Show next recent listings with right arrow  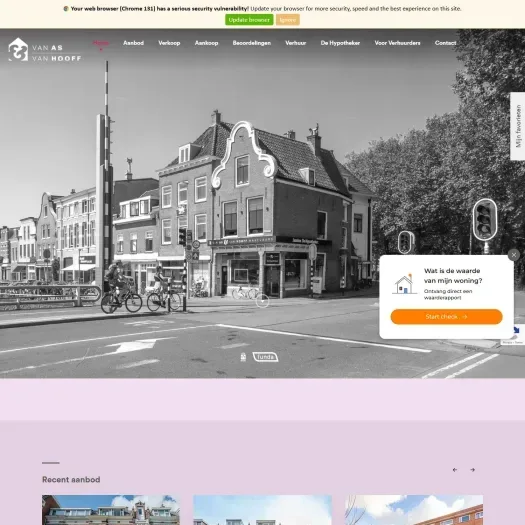(x=472, y=470)
